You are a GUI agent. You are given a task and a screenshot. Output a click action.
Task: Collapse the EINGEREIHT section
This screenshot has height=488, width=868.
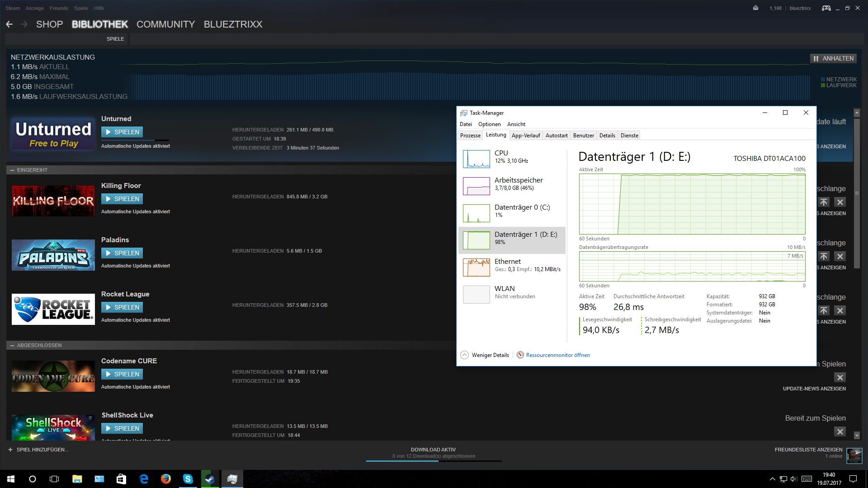coord(12,170)
